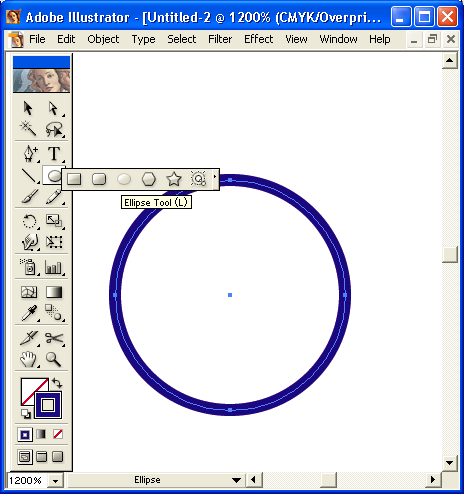Pick the Rounded Rectangle tool
Image resolution: width=464 pixels, height=494 pixels.
(99, 179)
